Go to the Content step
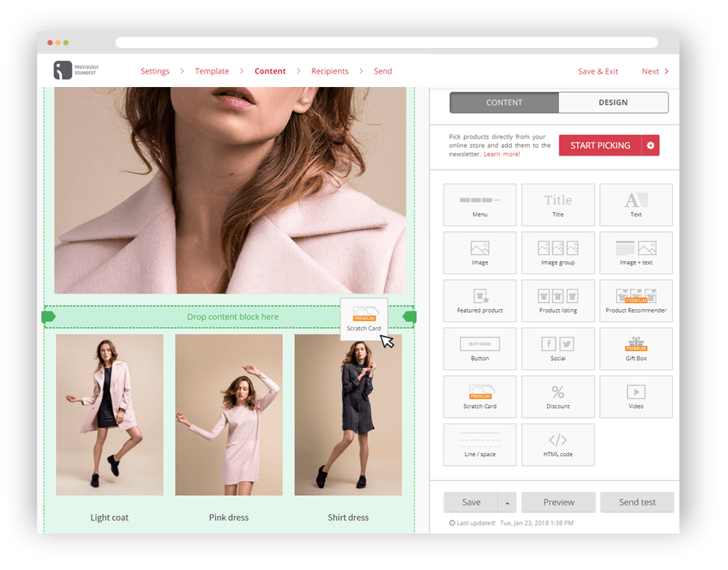 [x=270, y=71]
